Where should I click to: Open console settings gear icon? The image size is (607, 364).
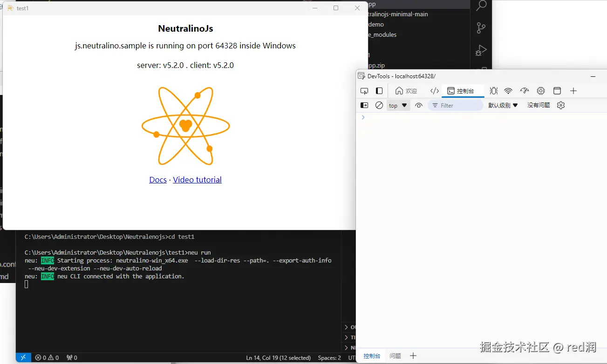(561, 105)
